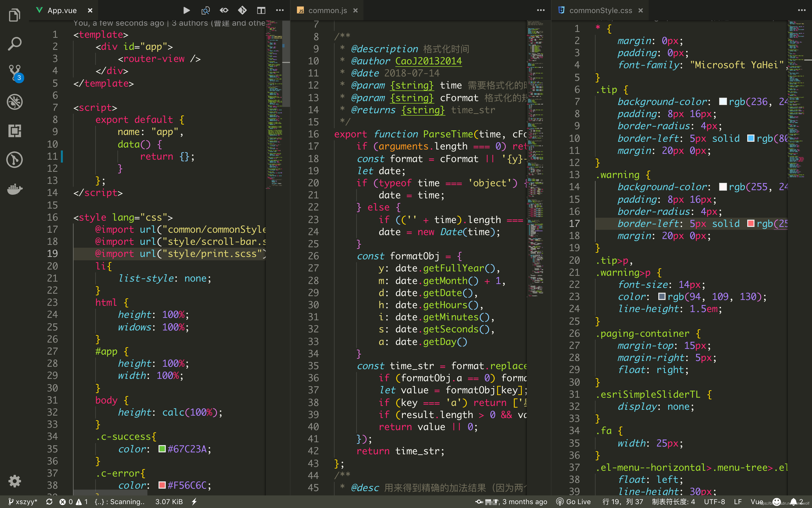Open More Actions menu for common.js group

541,10
